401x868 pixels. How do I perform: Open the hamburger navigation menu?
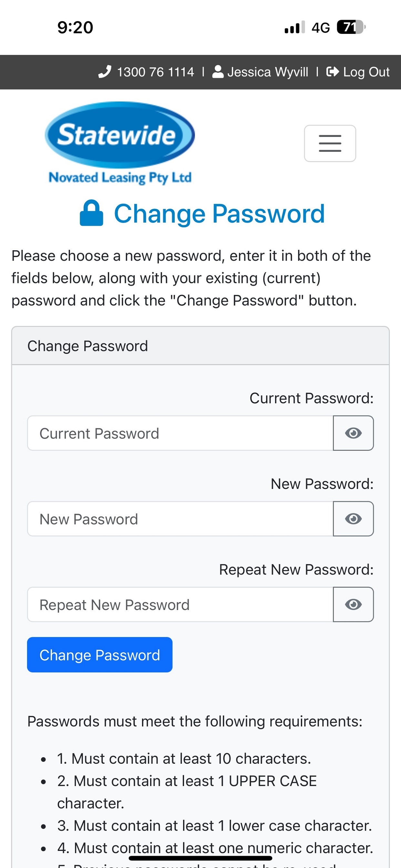pyautogui.click(x=330, y=144)
